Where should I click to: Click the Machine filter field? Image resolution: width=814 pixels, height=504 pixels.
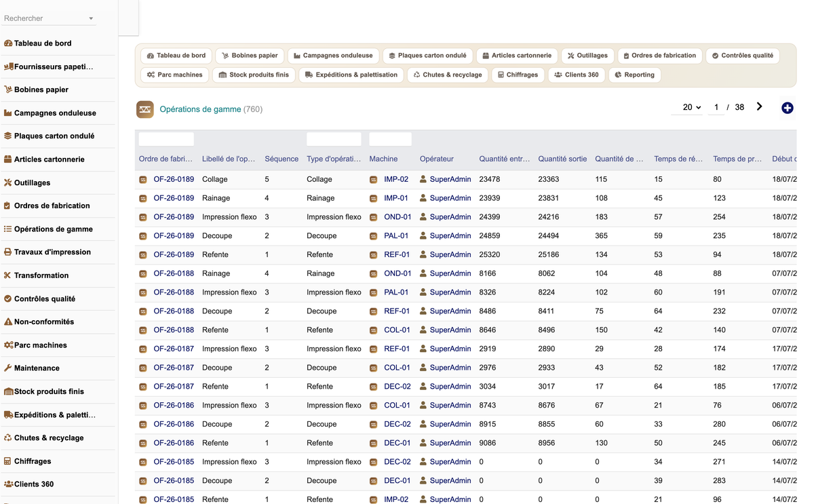390,139
